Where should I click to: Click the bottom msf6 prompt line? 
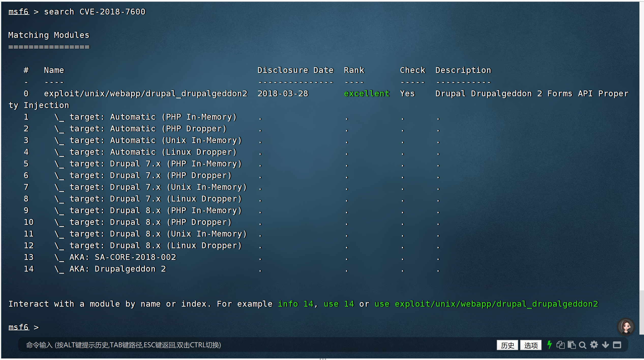tap(23, 327)
